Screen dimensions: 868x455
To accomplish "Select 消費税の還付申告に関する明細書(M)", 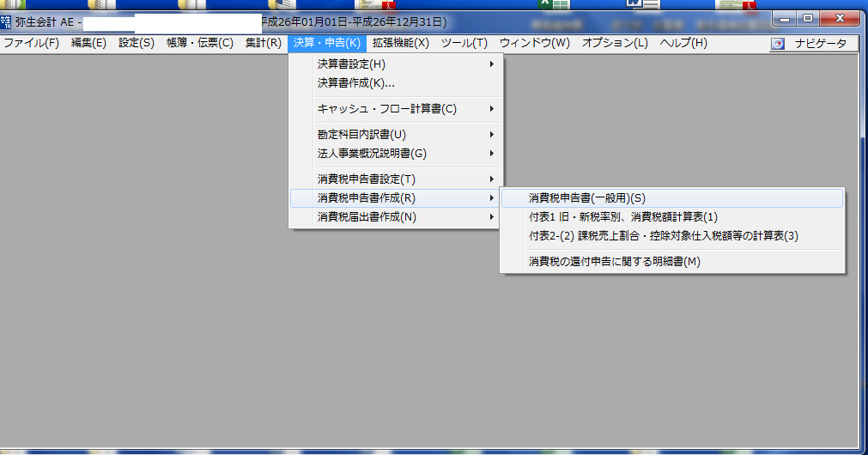I will click(x=615, y=262).
